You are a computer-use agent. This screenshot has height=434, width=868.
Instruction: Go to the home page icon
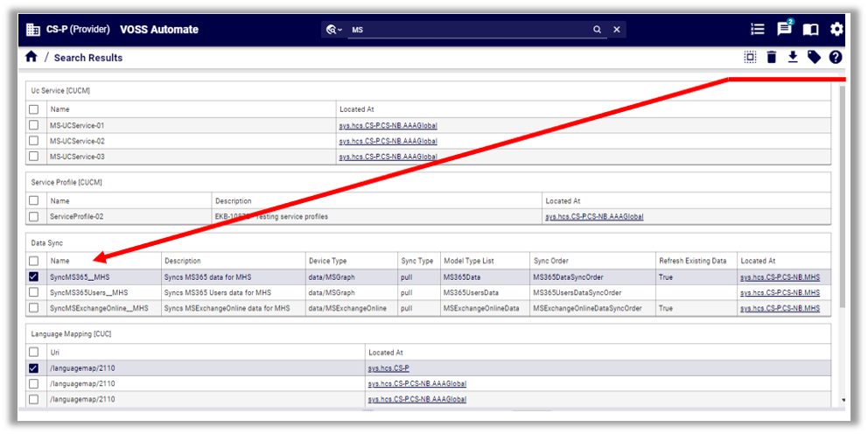click(31, 57)
